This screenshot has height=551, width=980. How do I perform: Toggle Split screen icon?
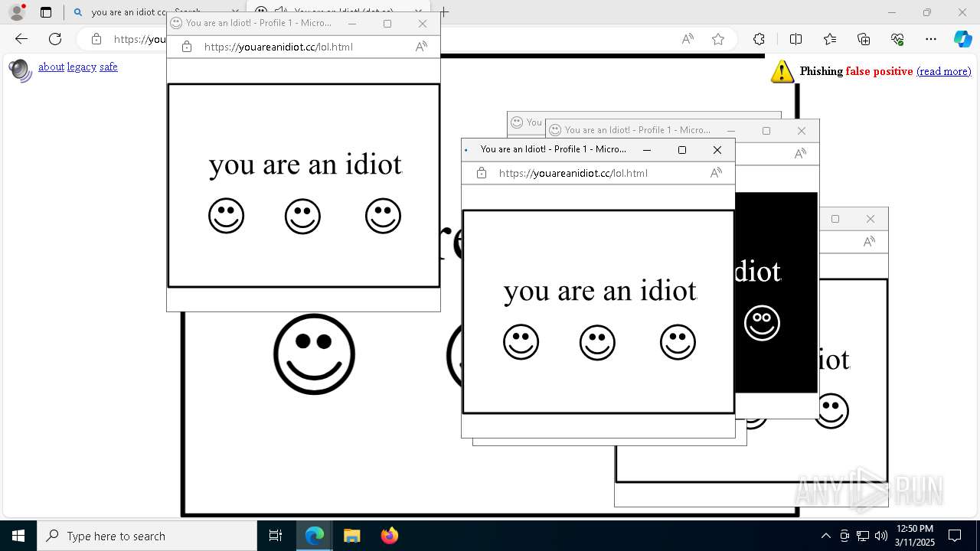795,39
